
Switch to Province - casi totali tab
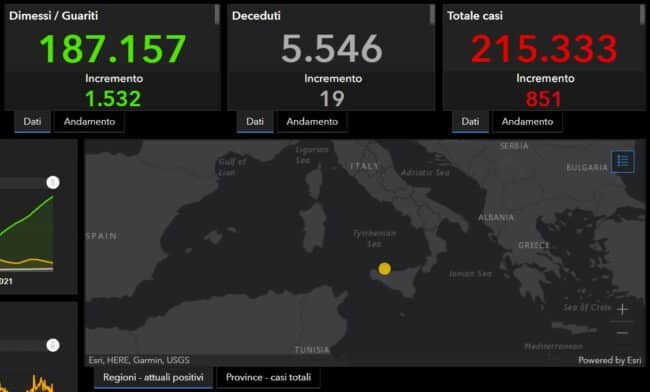click(x=269, y=377)
